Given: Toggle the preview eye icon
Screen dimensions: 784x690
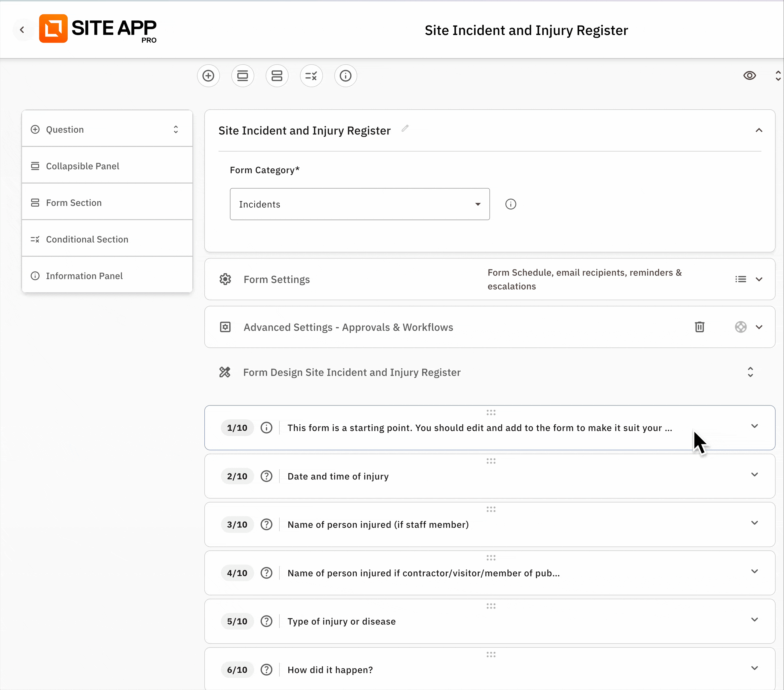Looking at the screenshot, I should pos(750,76).
